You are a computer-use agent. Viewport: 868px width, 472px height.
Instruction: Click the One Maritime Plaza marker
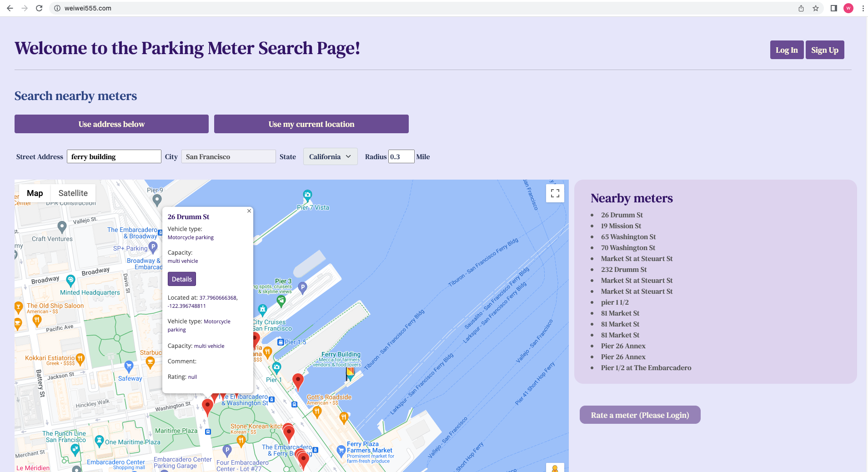pyautogui.click(x=99, y=441)
